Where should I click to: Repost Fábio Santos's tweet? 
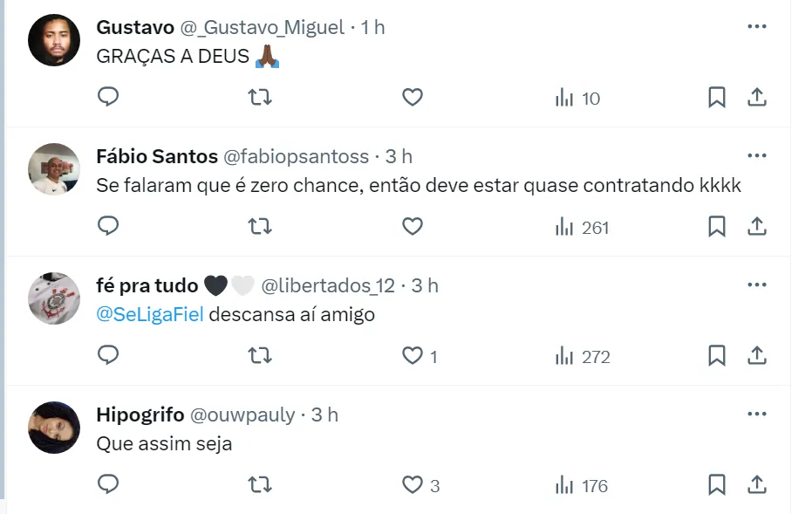coord(260,227)
